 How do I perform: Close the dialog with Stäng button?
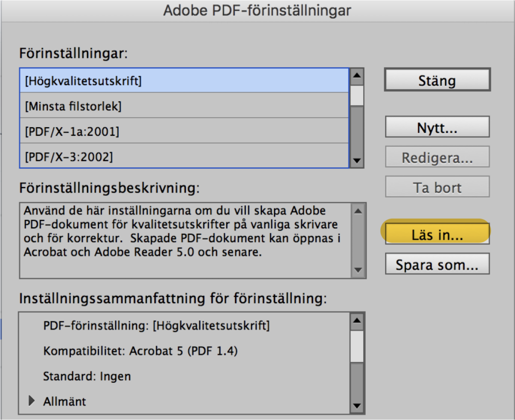[x=437, y=80]
